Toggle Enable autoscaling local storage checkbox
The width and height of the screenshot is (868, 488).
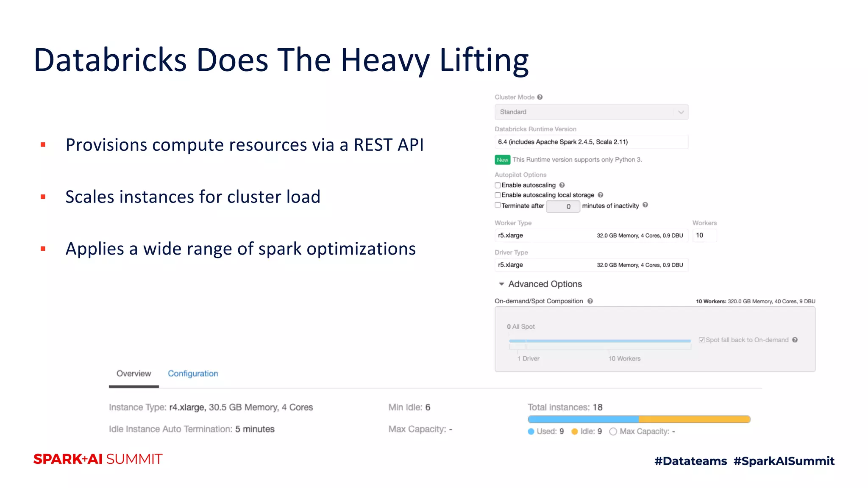(498, 195)
